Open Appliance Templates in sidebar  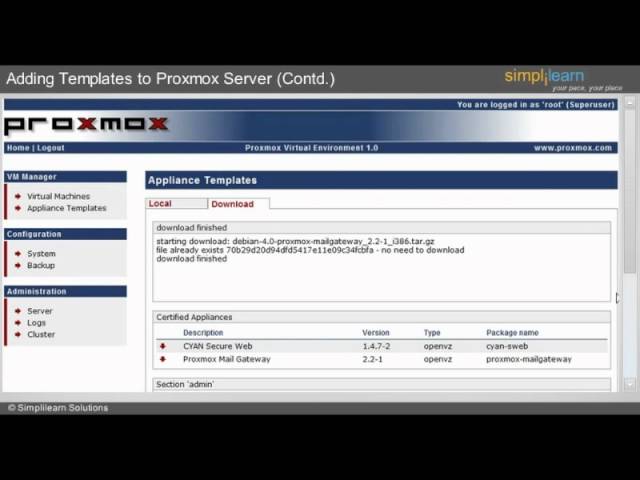(x=67, y=208)
